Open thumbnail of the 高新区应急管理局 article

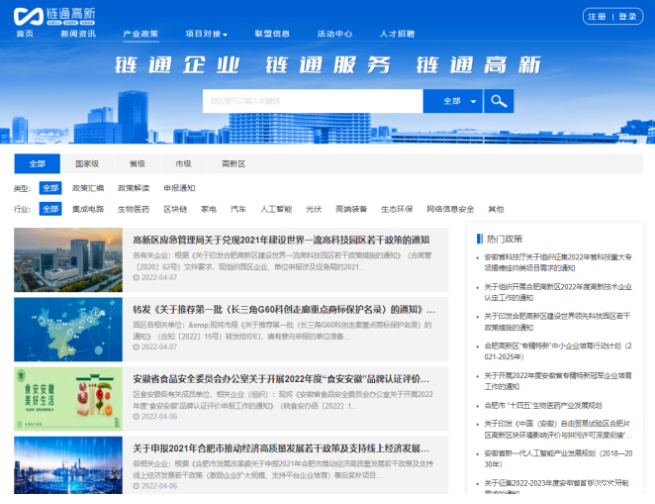[x=67, y=259]
